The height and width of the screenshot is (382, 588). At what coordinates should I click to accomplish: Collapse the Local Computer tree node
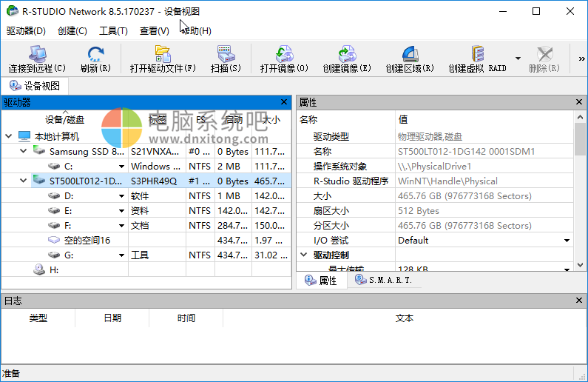pyautogui.click(x=8, y=135)
